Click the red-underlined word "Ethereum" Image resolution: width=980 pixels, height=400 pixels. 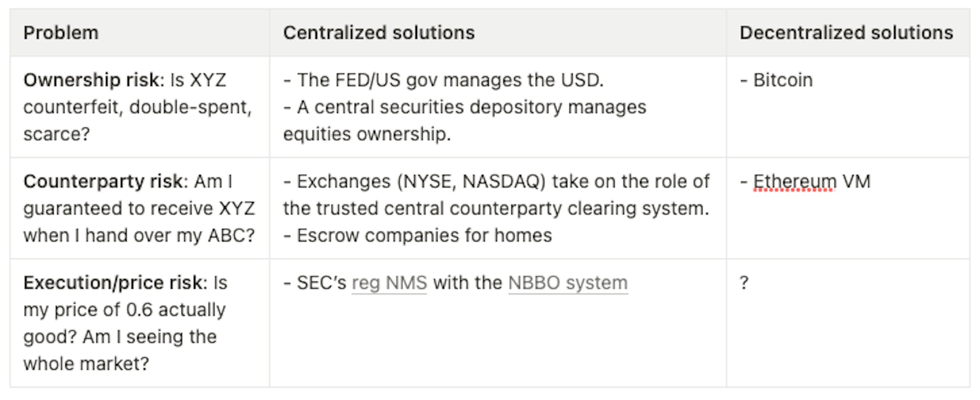(x=794, y=182)
